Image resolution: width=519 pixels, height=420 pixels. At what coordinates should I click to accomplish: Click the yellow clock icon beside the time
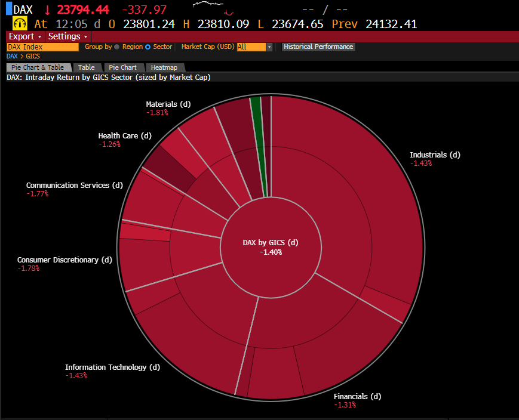[x=20, y=24]
